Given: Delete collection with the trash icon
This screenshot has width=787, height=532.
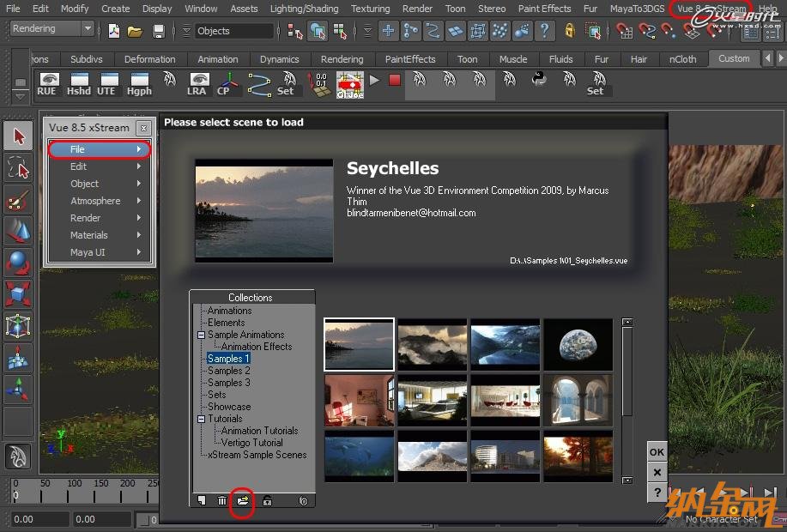Looking at the screenshot, I should coord(221,500).
